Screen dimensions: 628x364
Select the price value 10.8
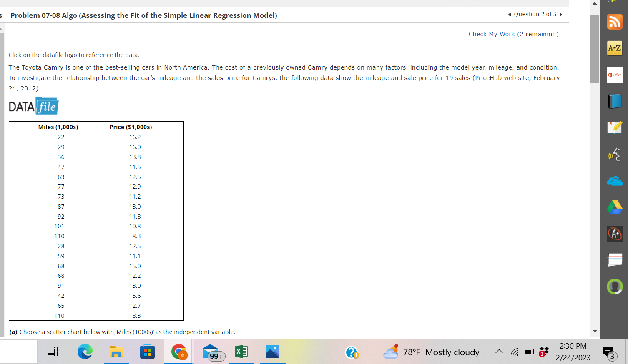(x=135, y=226)
